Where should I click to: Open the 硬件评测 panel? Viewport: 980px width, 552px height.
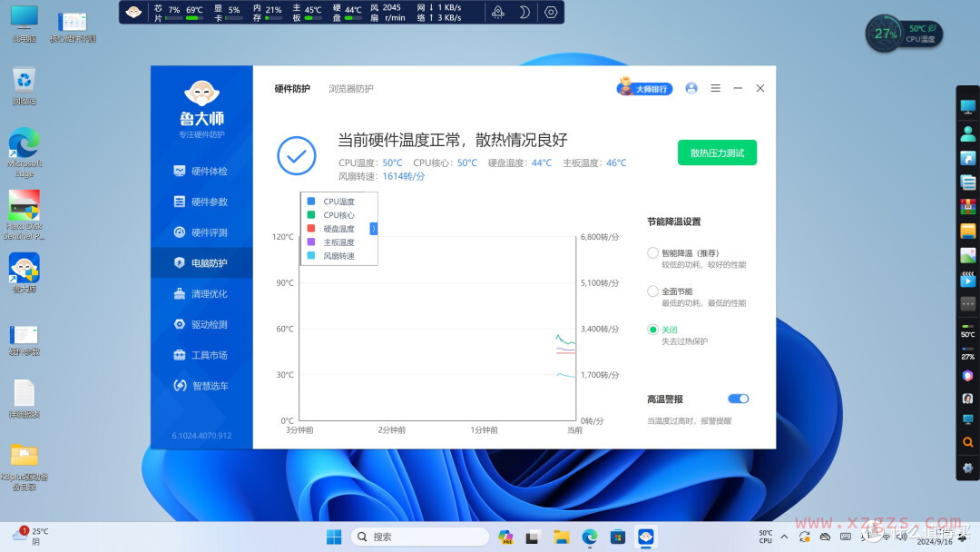(201, 232)
